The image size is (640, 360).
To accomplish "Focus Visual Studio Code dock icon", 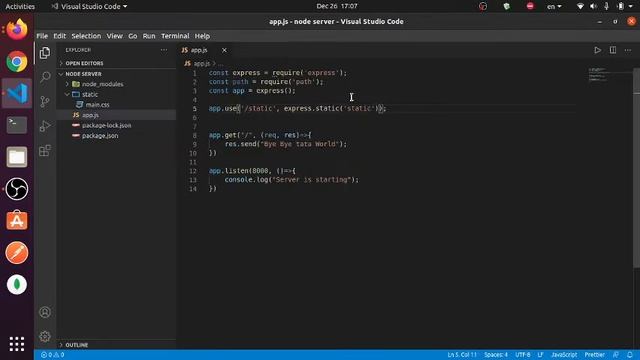I will click(x=17, y=93).
